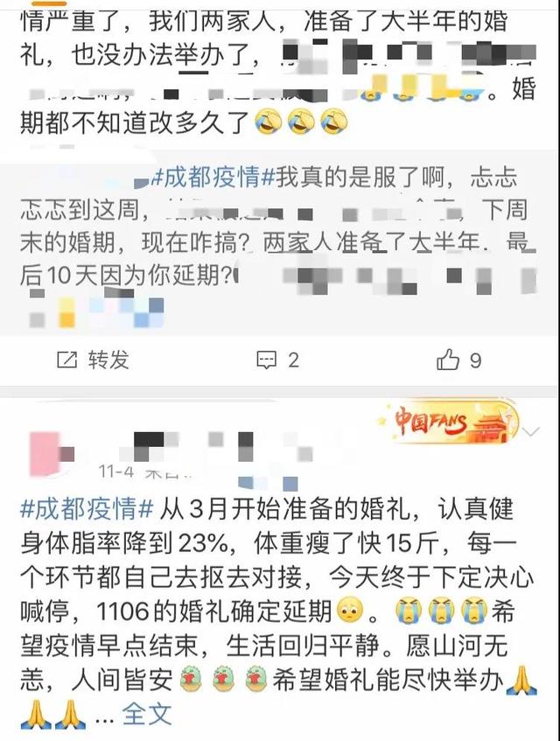Tap the praying hands emoji after 举办
Image resolution: width=560 pixels, height=741 pixels.
[521, 679]
